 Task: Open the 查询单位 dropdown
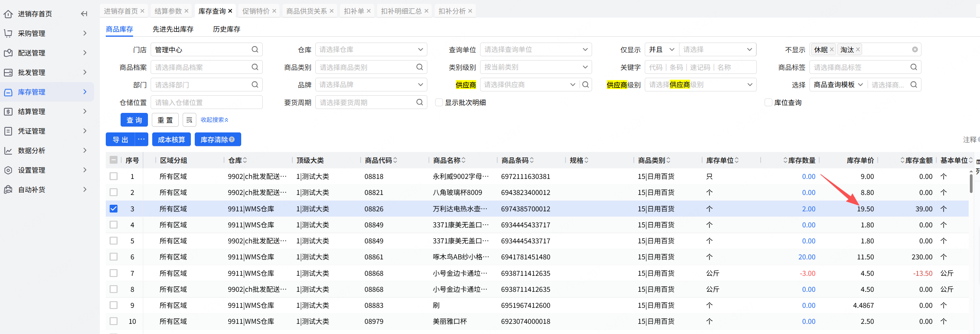point(536,50)
